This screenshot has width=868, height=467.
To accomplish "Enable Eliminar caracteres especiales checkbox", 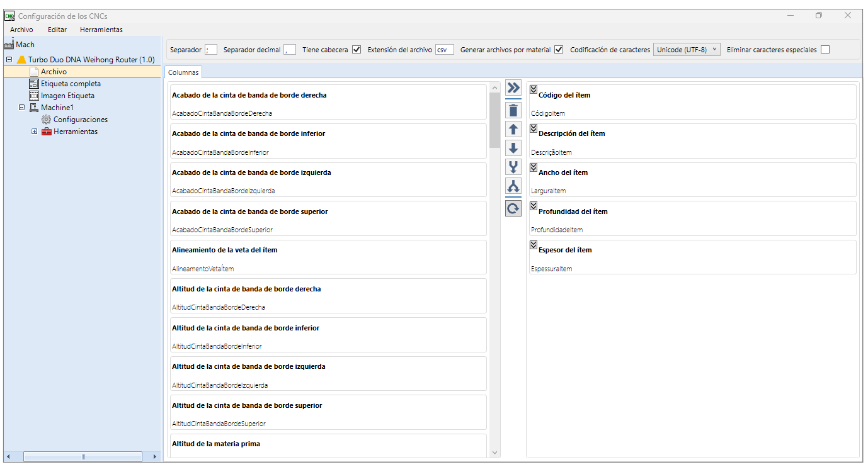I will coord(825,50).
